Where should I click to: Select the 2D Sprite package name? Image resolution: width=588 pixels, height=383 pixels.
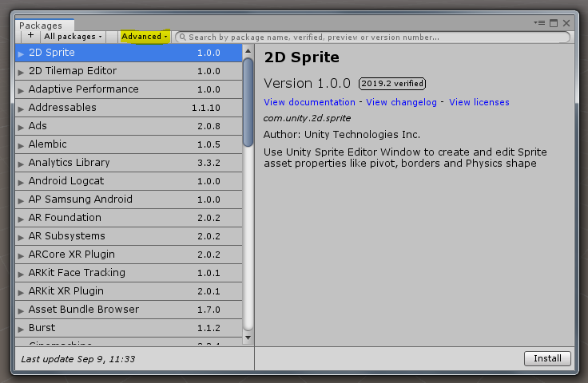pyautogui.click(x=52, y=53)
